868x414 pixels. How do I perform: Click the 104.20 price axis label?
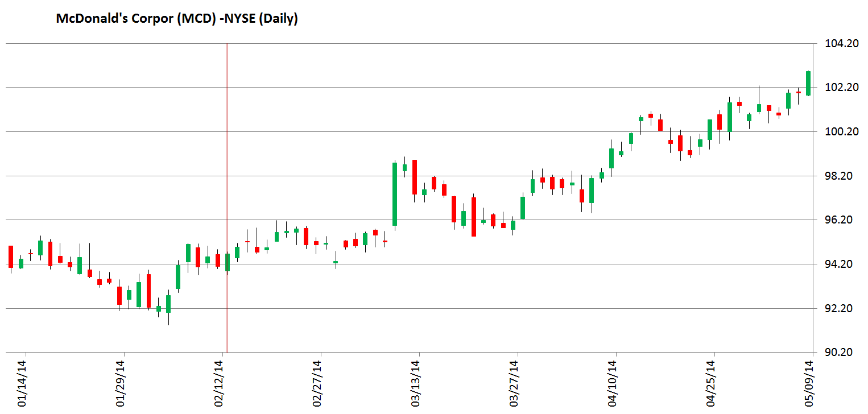[x=841, y=43]
